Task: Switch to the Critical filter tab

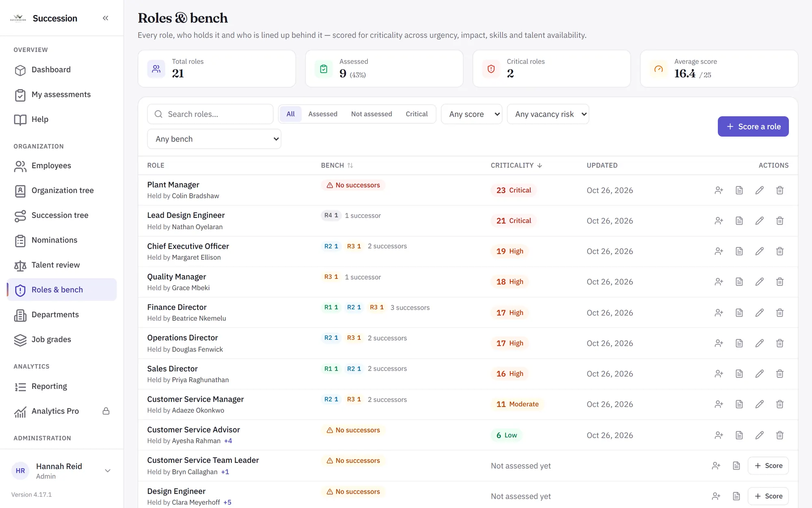Action: coord(417,114)
